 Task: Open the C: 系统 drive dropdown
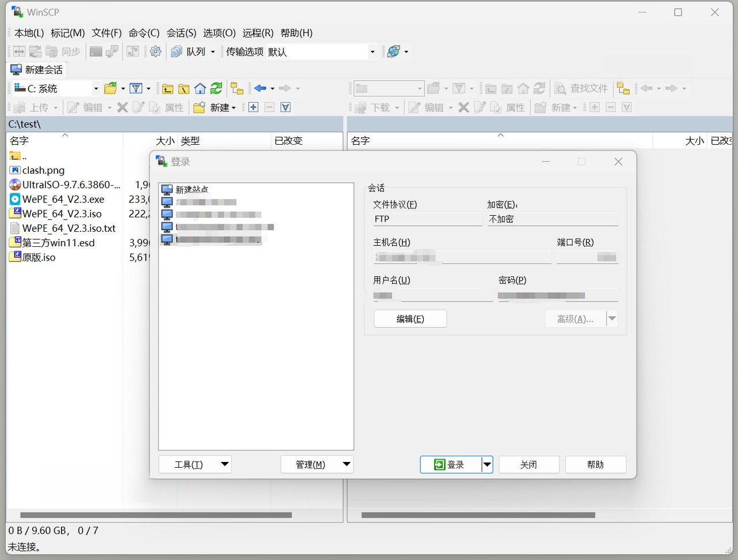pos(96,88)
